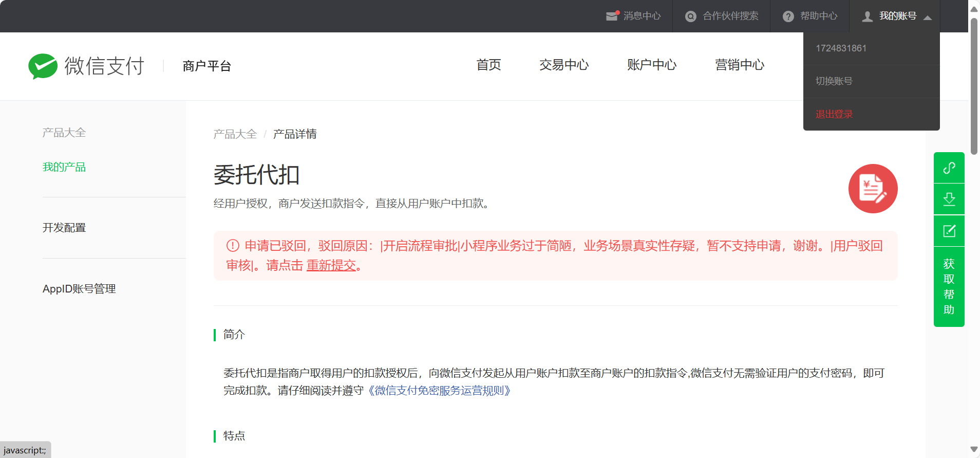Click the 产品详情 breadcrumb text
The image size is (980, 458).
295,134
